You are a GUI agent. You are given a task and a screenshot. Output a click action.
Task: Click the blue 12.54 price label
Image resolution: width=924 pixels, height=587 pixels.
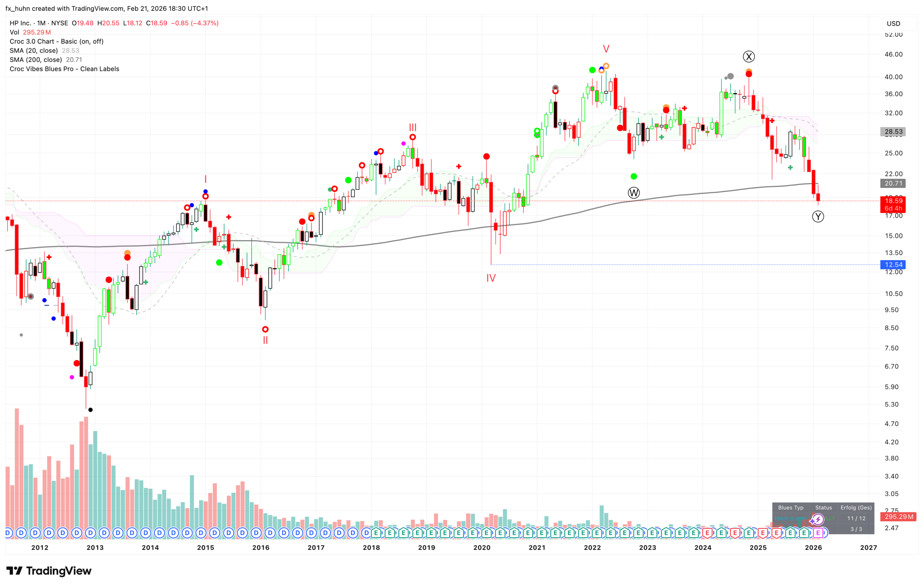893,265
